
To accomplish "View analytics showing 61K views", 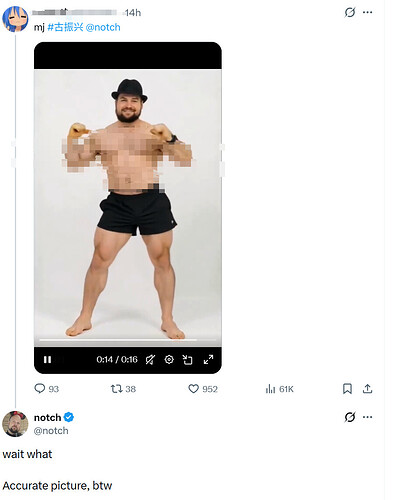I will coord(279,389).
